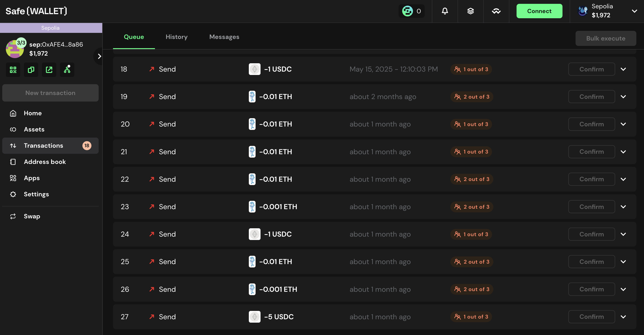Click the send arrow icon in row 23
This screenshot has width=644, height=335.
coord(152,206)
